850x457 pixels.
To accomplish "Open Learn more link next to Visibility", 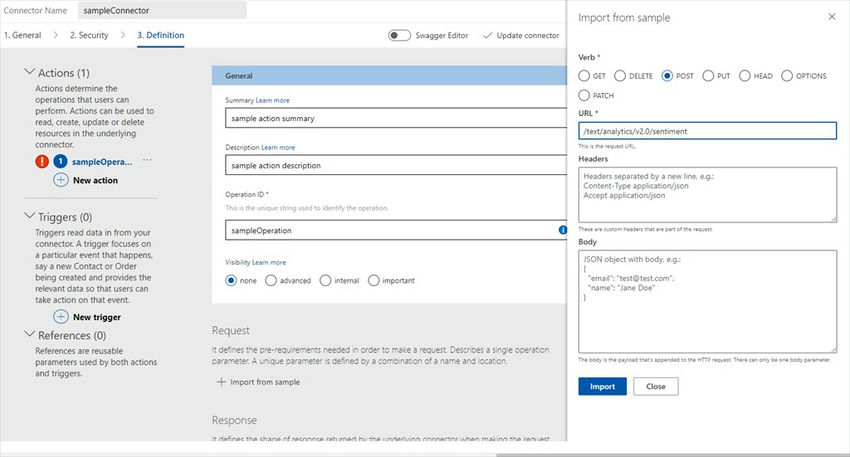I will click(269, 262).
